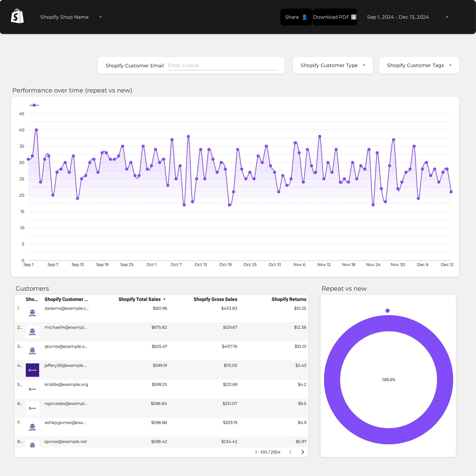This screenshot has height=476, width=476.
Task: Click the purple line legend marker in chart
Action: pyautogui.click(x=34, y=105)
